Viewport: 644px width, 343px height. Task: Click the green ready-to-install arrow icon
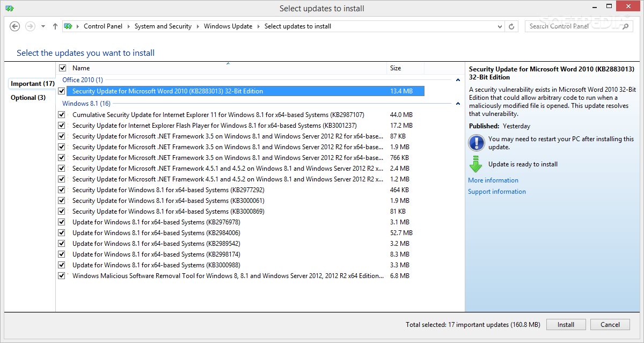(476, 164)
